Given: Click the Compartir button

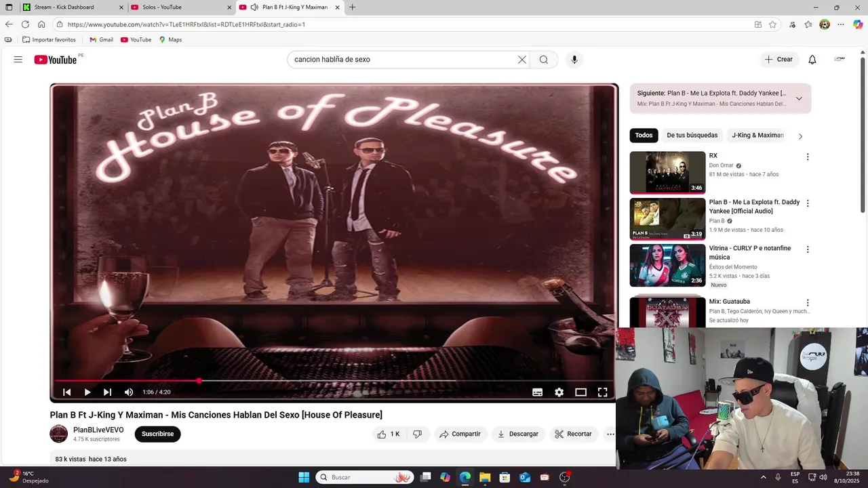Looking at the screenshot, I should (460, 434).
